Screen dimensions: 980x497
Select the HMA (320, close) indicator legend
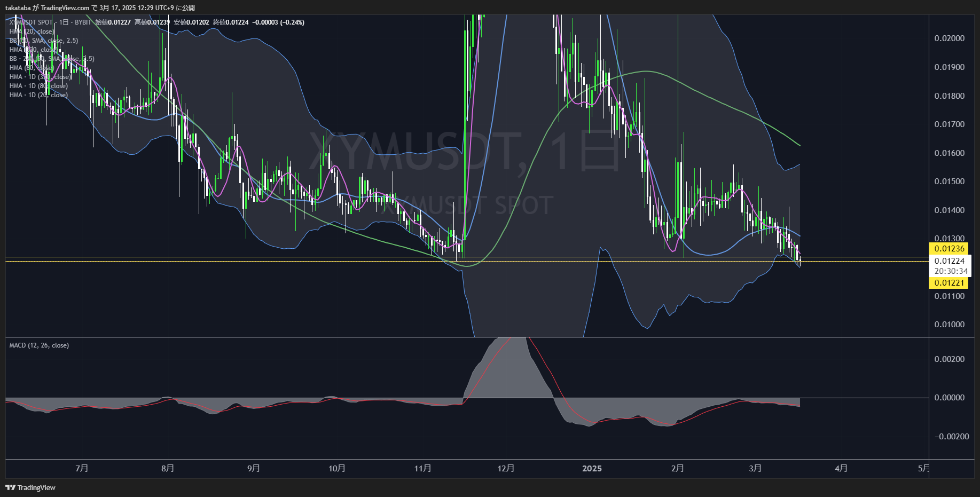pos(33,50)
